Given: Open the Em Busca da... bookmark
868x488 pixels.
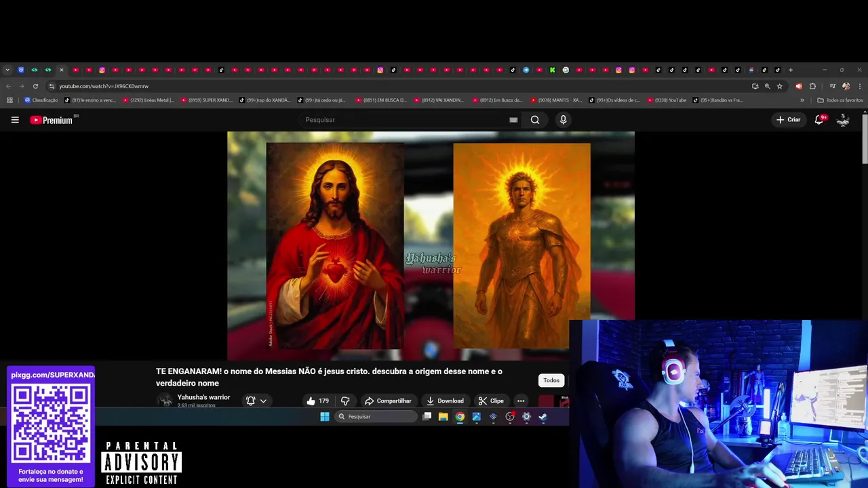Looking at the screenshot, I should click(x=498, y=100).
